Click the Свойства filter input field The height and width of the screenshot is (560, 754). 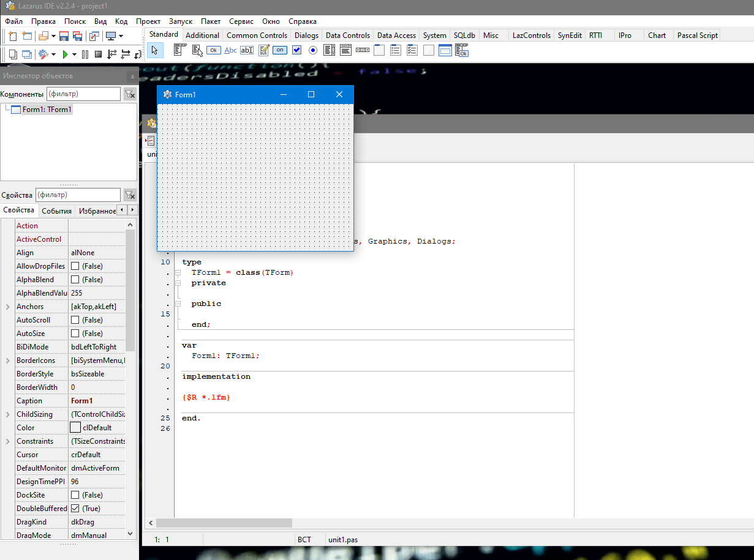coord(78,195)
